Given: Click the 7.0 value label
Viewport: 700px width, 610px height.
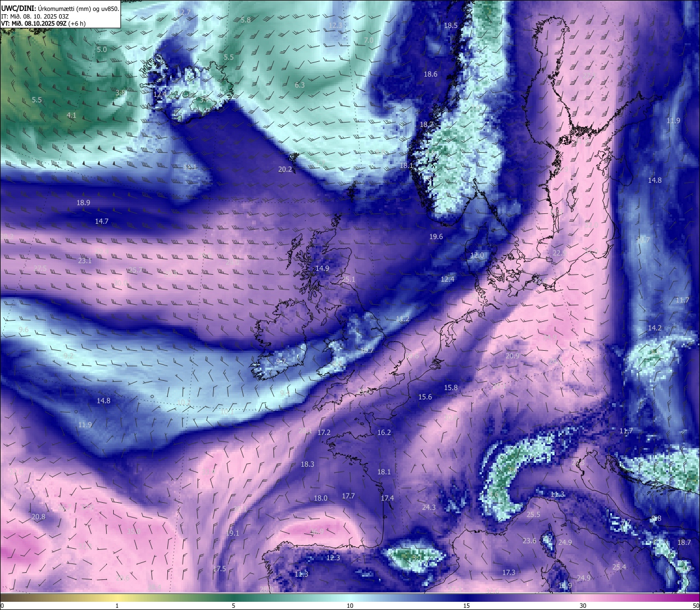Looking at the screenshot, I should [x=369, y=40].
